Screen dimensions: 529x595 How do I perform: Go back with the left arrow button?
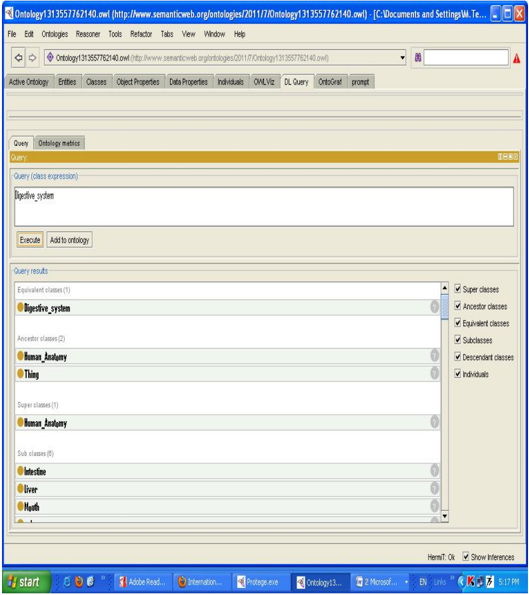(18, 58)
